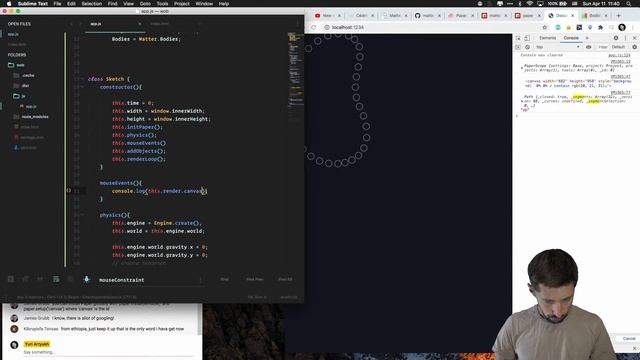640x360 pixels.
Task: Open the Chrome extensions puzzle icon
Action: point(600,27)
